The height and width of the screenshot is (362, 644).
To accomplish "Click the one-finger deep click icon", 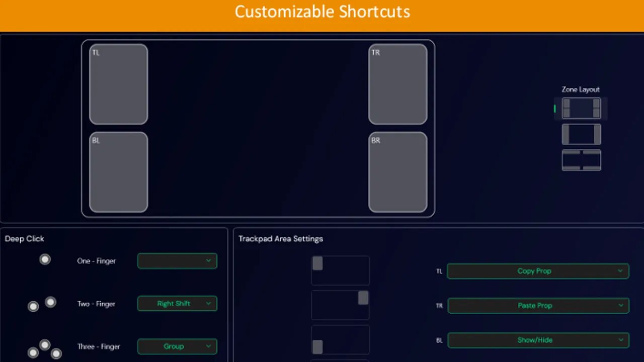I will (45, 259).
